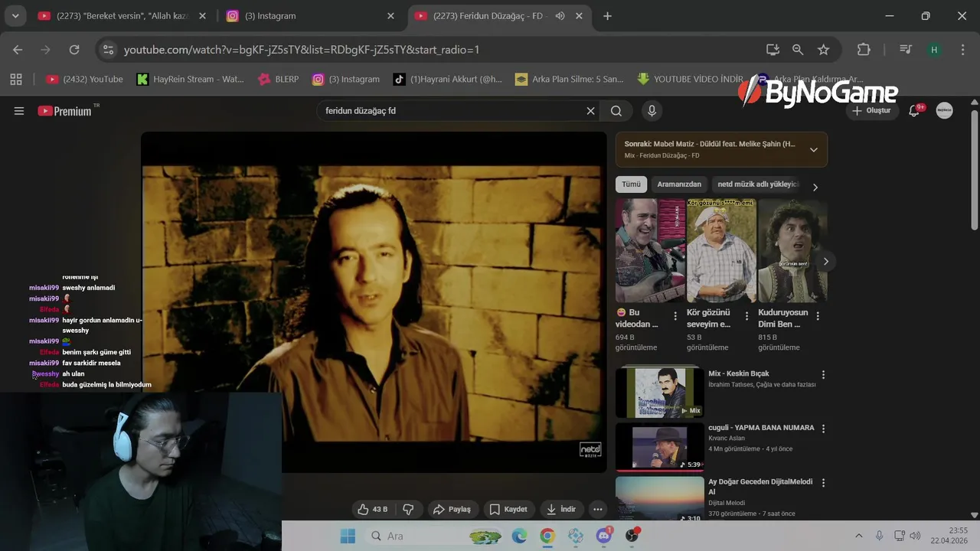Viewport: 980px width, 551px height.
Task: Open BLERP bookmark
Action: coord(279,79)
